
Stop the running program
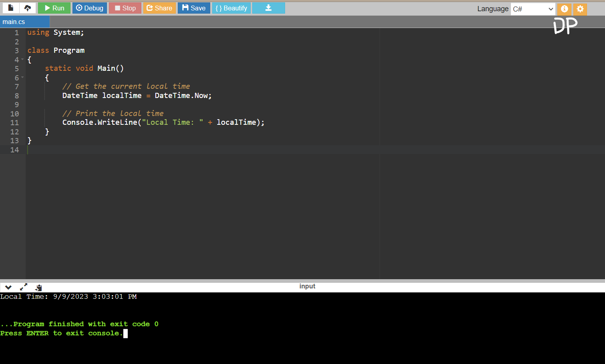click(x=125, y=8)
